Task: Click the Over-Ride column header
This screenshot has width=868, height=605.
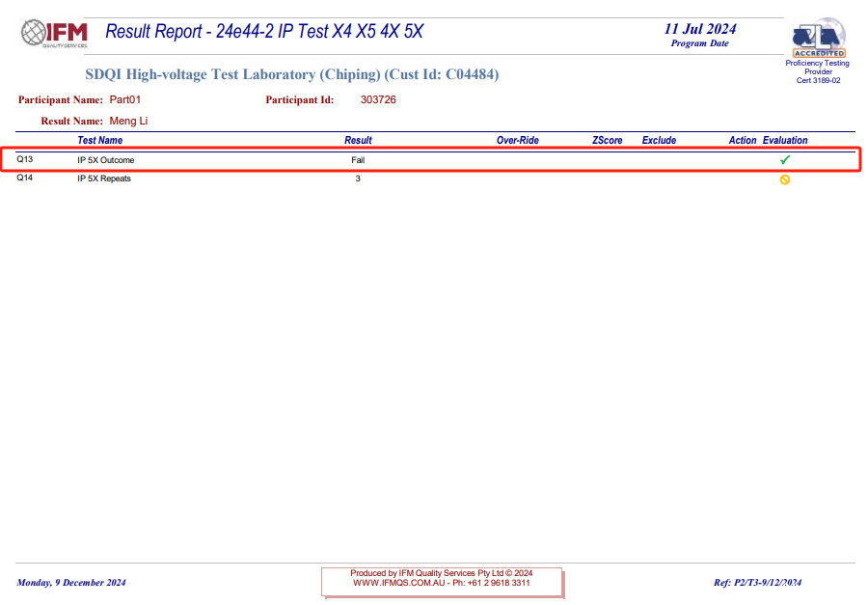Action: [x=517, y=141]
